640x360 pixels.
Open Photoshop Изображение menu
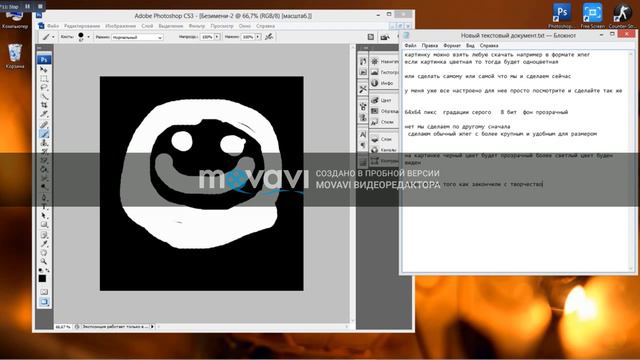tap(120, 26)
